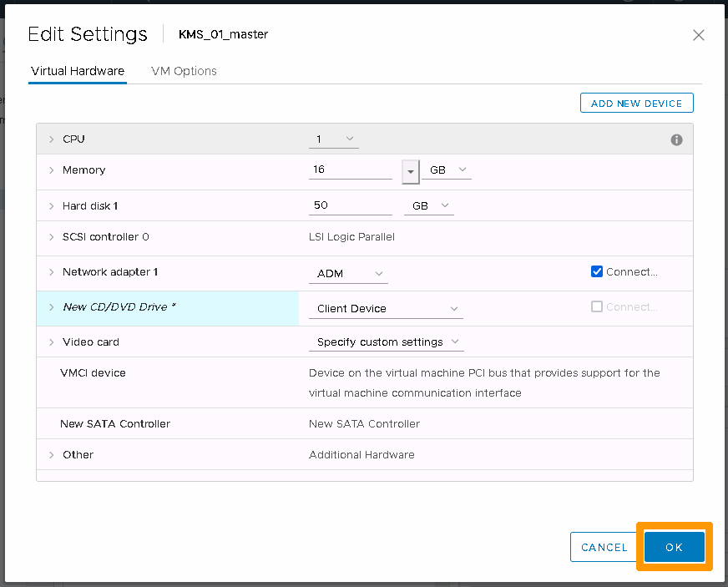Expand the SCSI controller 0 row
The width and height of the screenshot is (728, 587).
(x=51, y=237)
